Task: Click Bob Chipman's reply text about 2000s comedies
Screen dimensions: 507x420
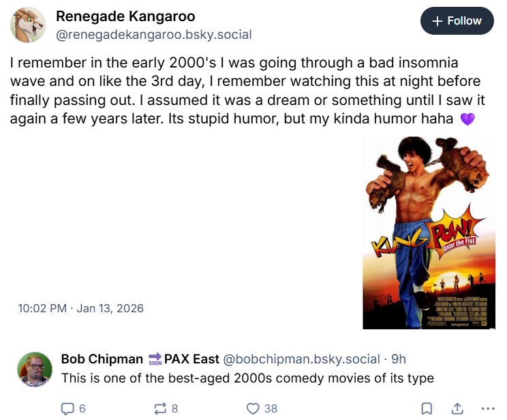Action: coord(247,378)
